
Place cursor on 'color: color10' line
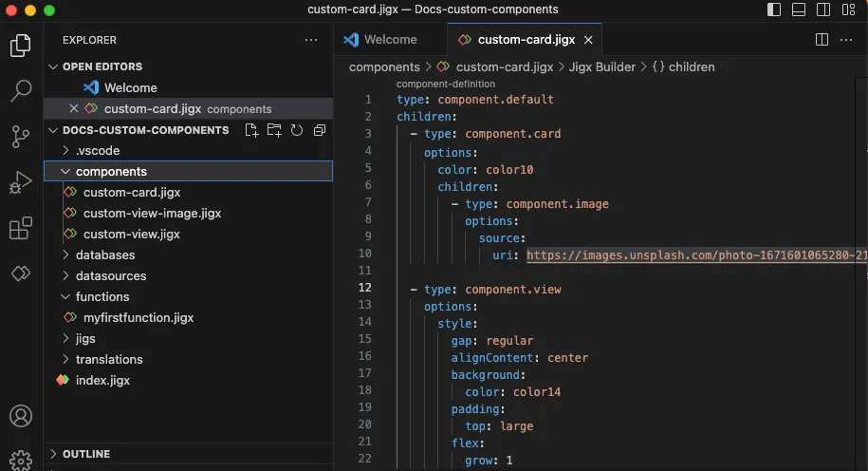pos(486,170)
